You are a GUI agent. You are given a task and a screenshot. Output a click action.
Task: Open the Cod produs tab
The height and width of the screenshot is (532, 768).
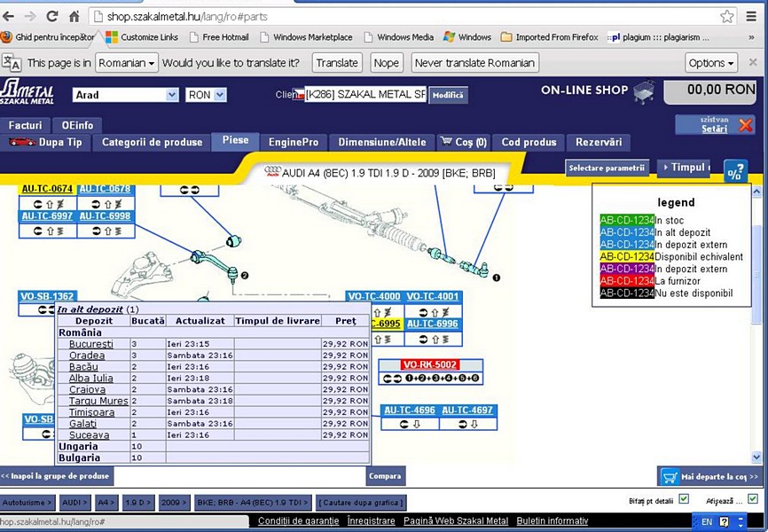tap(529, 142)
